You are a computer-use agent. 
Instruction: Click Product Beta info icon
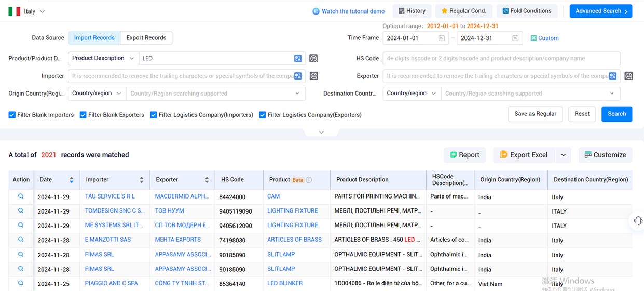pos(309,180)
